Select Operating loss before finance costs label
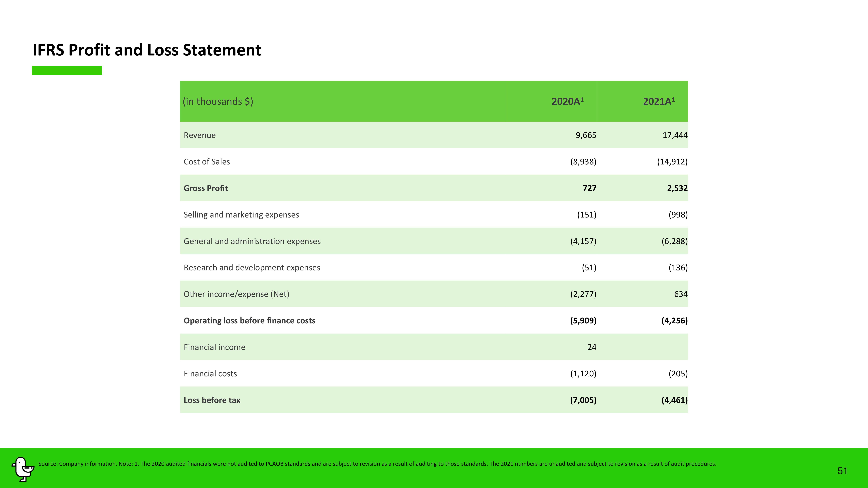 pyautogui.click(x=249, y=321)
